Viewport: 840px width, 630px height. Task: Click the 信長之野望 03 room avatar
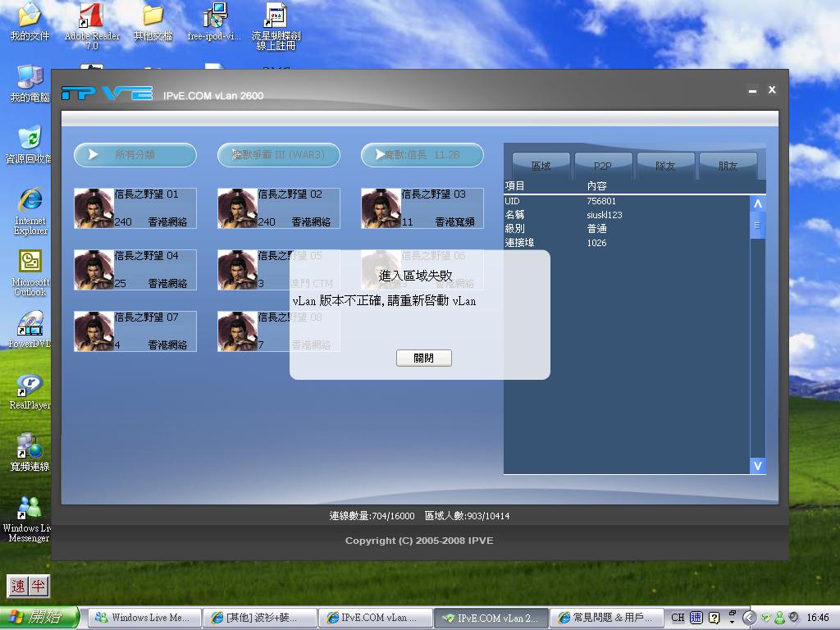point(381,208)
